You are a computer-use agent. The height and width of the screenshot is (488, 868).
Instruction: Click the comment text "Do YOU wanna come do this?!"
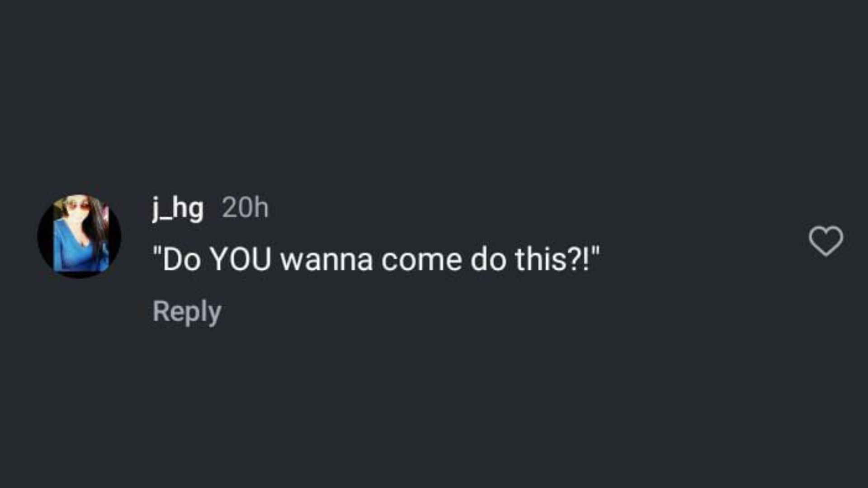[x=376, y=260]
